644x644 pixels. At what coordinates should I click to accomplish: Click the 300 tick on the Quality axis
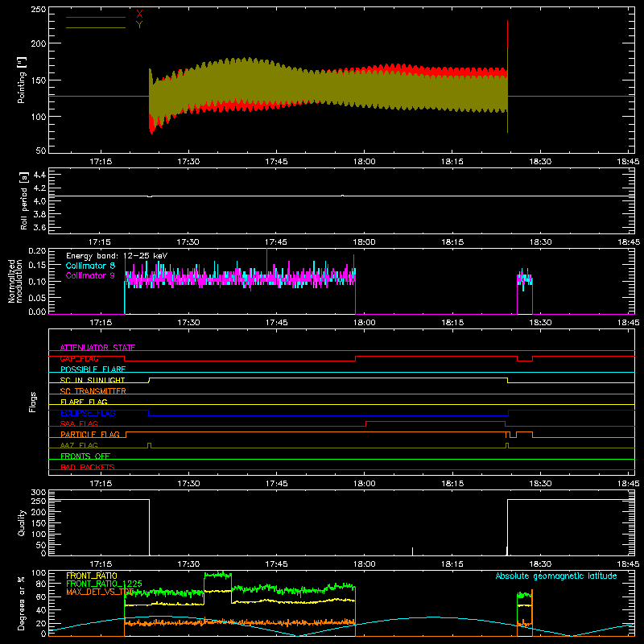(39, 493)
